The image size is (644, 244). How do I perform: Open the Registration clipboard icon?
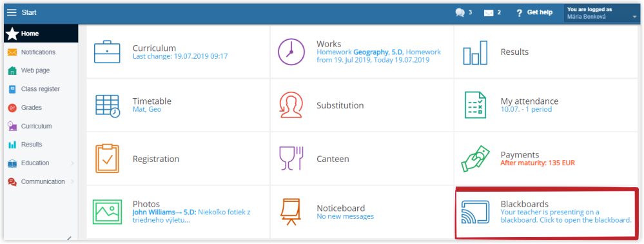pyautogui.click(x=107, y=158)
